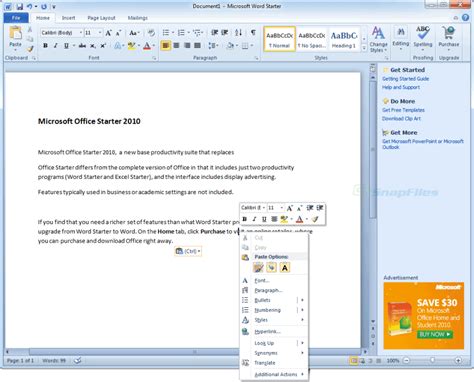Expand the Styles gallery More arrow
This screenshot has width=474, height=382.
coord(364,49)
